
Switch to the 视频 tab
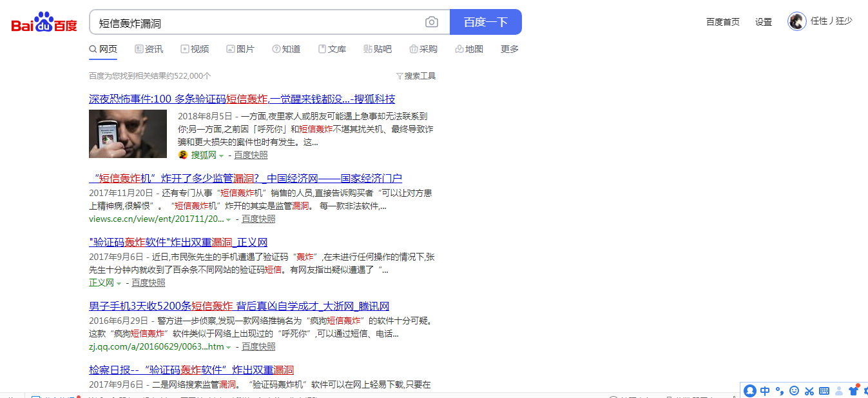click(x=195, y=49)
